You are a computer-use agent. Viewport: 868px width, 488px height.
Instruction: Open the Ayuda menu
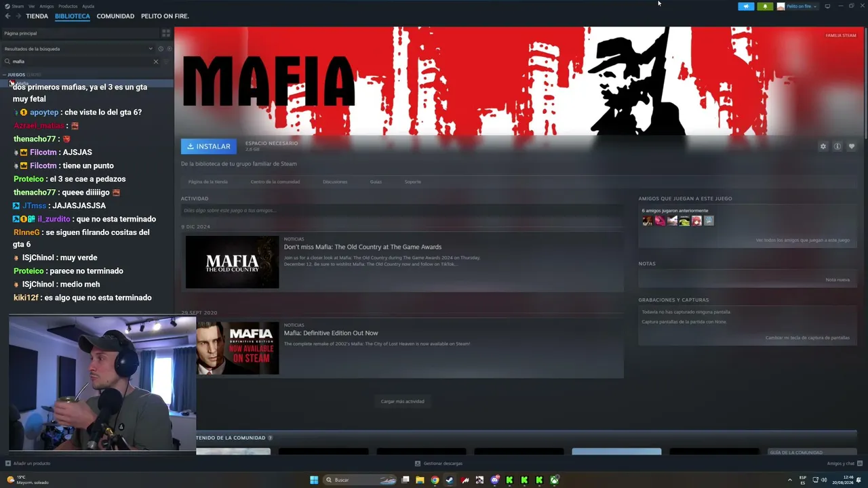coord(88,6)
